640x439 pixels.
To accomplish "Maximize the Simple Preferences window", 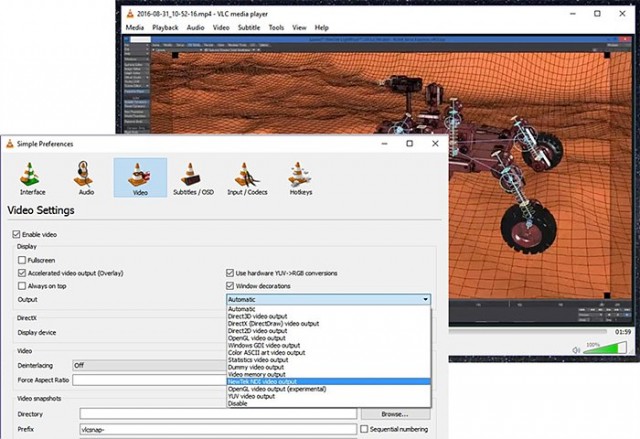I will (x=410, y=144).
